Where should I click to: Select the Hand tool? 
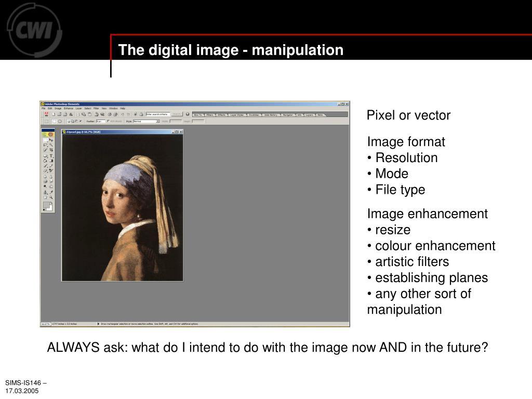pyautogui.click(x=46, y=197)
